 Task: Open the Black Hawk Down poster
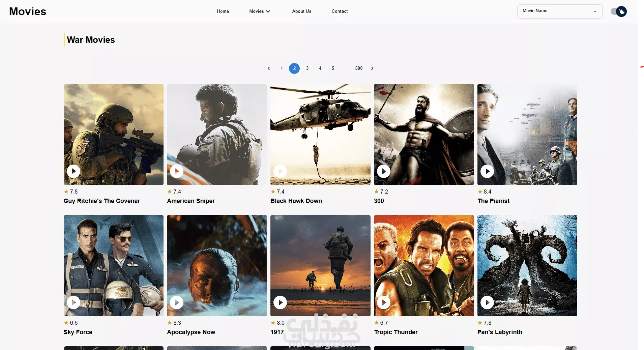click(320, 135)
